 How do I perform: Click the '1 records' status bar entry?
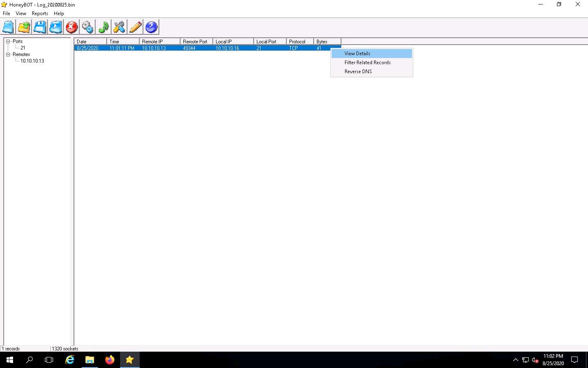[11, 349]
